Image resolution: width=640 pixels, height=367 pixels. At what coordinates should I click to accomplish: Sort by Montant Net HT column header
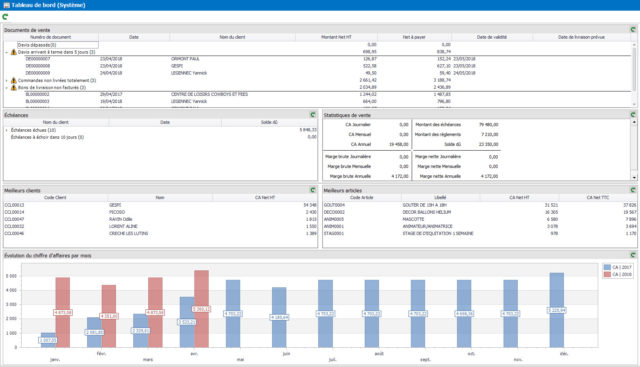(336, 37)
